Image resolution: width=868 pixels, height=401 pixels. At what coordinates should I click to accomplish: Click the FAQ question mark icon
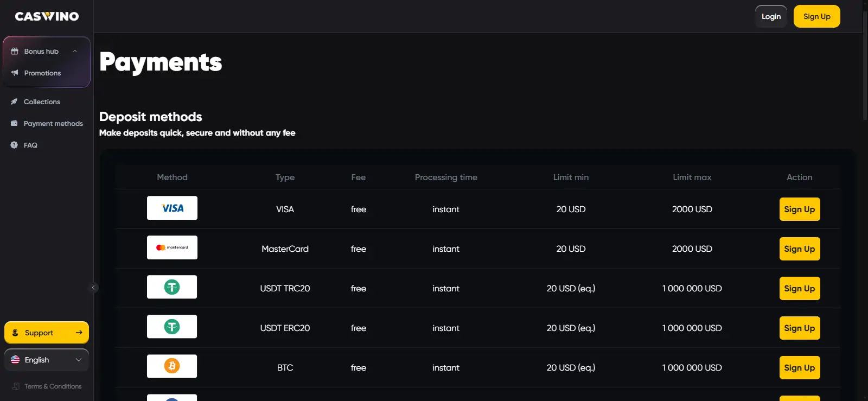click(x=14, y=145)
